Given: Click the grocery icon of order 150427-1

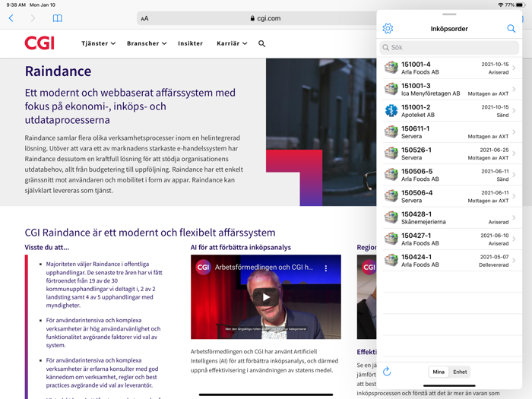Looking at the screenshot, I should 391,239.
